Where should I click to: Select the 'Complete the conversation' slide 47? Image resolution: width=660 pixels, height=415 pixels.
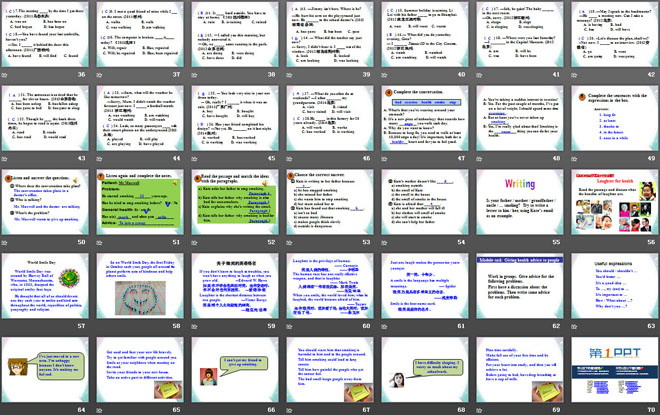click(425, 118)
